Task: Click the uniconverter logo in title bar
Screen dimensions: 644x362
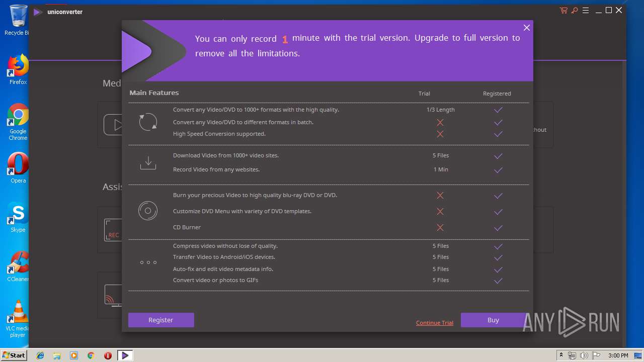Action: click(x=37, y=12)
